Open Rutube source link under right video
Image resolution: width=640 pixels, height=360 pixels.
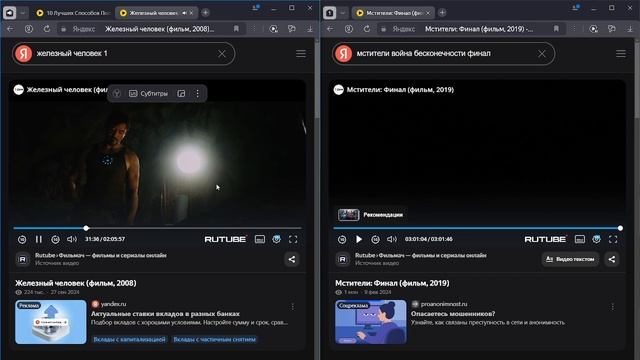[x=420, y=256]
